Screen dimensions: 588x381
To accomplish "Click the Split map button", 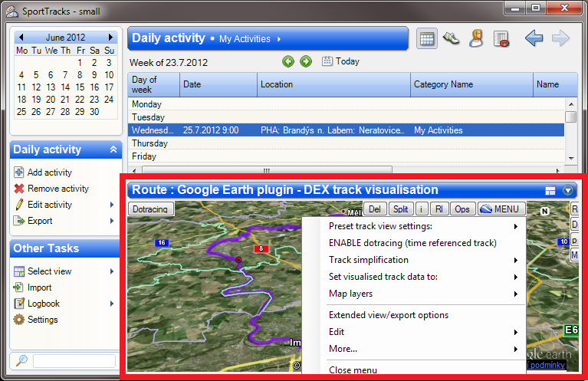I will pyautogui.click(x=401, y=209).
